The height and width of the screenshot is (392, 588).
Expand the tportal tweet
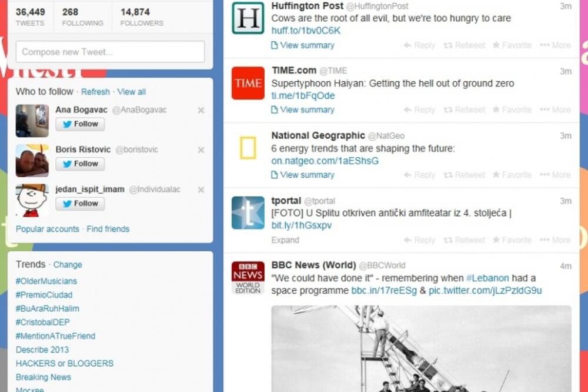click(286, 240)
